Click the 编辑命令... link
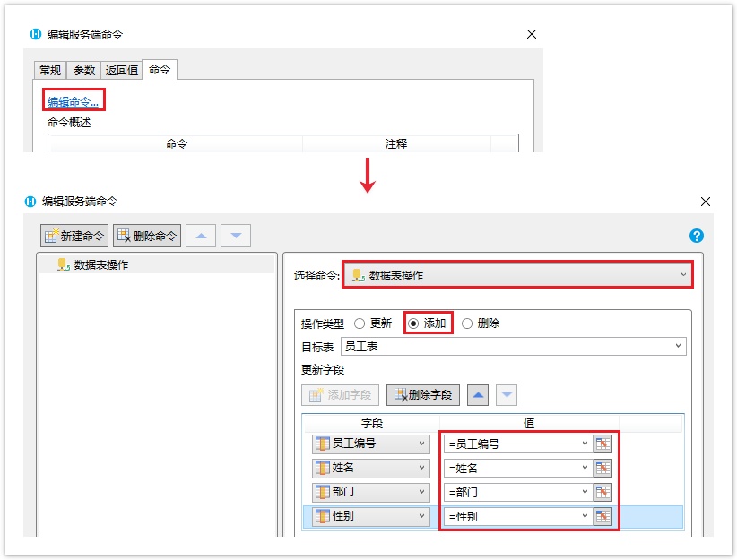Screen dimensions: 737x560 click(x=74, y=101)
